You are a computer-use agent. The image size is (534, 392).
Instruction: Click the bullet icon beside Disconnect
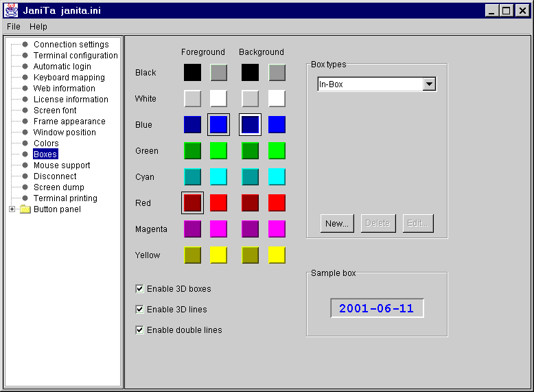[25, 176]
